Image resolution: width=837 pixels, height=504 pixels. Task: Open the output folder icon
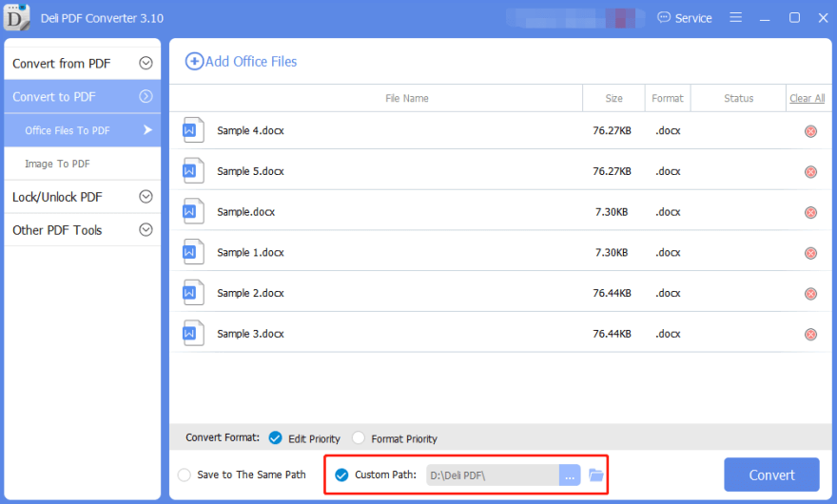[595, 475]
